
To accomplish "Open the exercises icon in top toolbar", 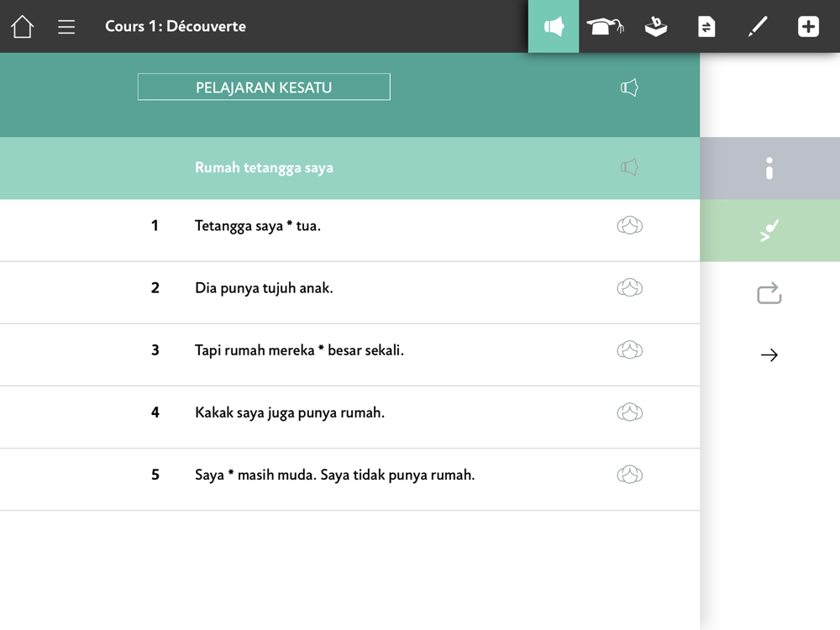I will pyautogui.click(x=656, y=27).
